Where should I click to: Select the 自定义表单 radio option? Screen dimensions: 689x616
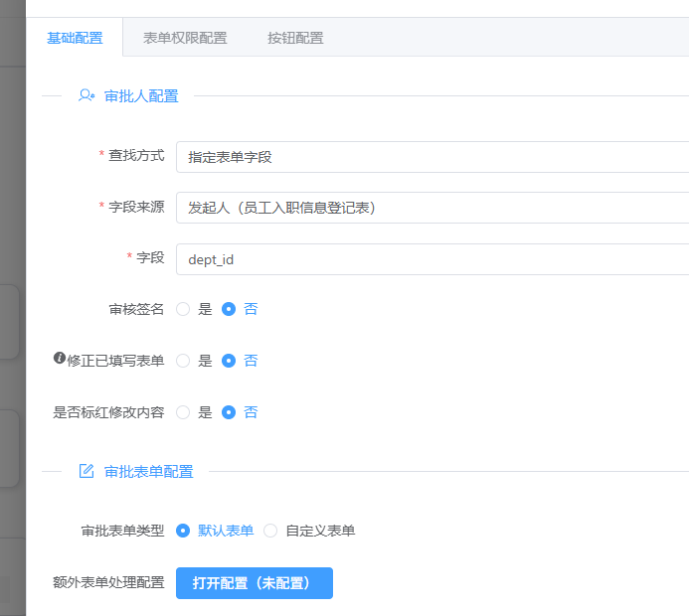[x=270, y=531]
